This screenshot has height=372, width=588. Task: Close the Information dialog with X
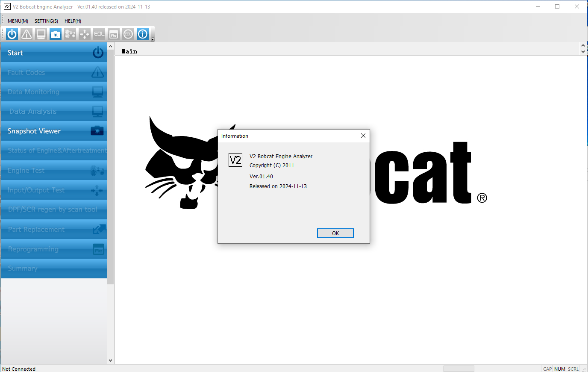click(363, 136)
